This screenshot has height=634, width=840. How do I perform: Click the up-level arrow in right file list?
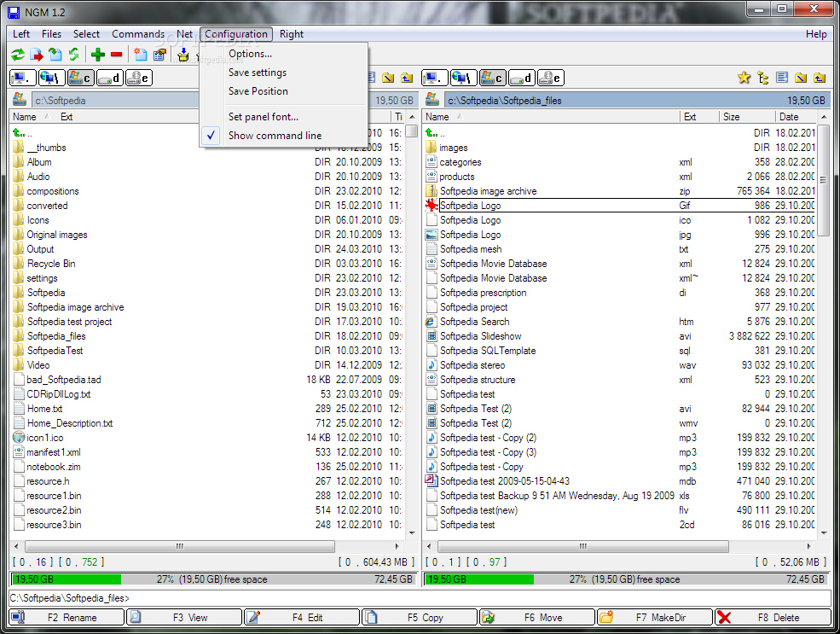tap(432, 133)
